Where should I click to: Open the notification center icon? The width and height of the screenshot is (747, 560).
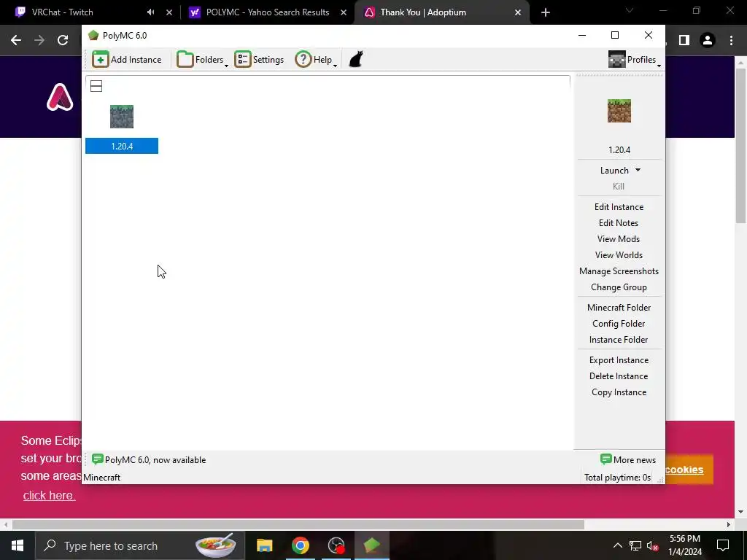point(723,545)
